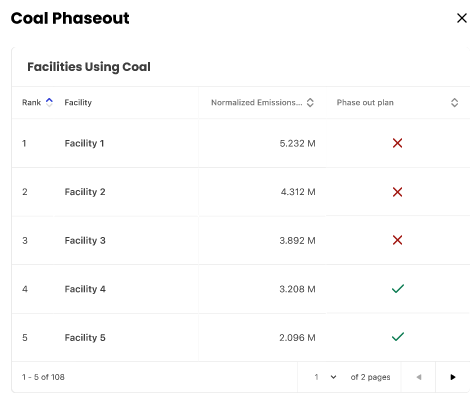Viewport: 476px width, 400px height.
Task: Click the 5.232 M emissions value
Action: pyautogui.click(x=297, y=143)
